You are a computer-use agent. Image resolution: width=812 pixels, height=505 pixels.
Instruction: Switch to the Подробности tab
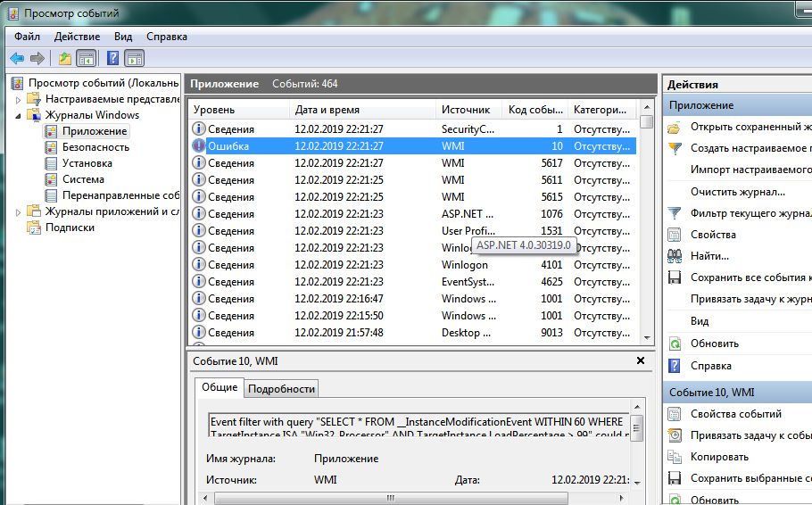[x=281, y=389]
